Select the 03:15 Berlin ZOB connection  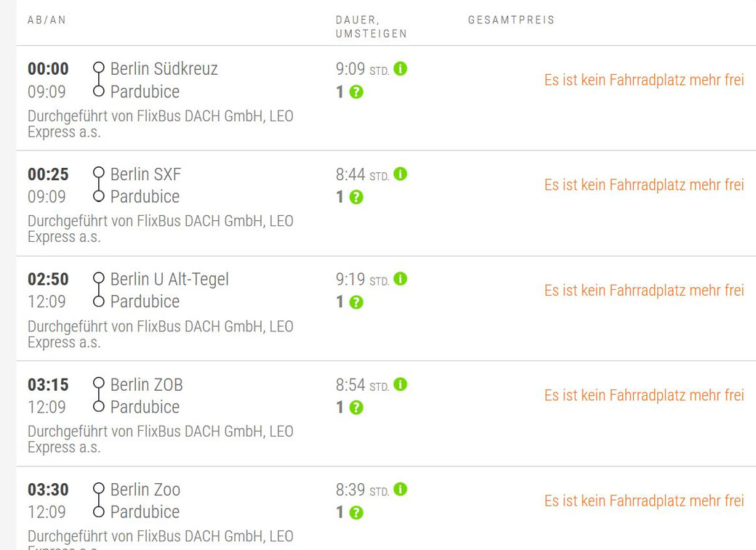point(145,384)
